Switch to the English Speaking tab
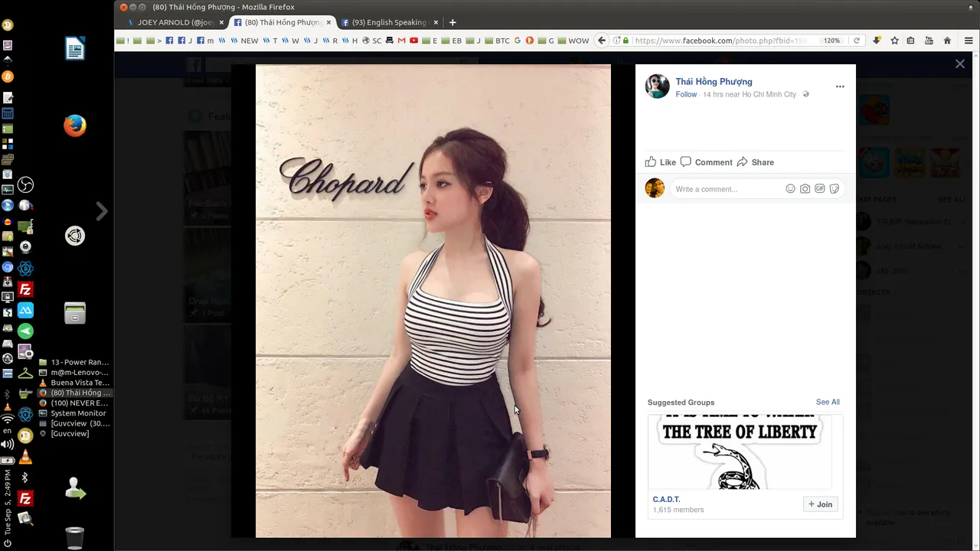This screenshot has height=551, width=980. tap(388, 22)
